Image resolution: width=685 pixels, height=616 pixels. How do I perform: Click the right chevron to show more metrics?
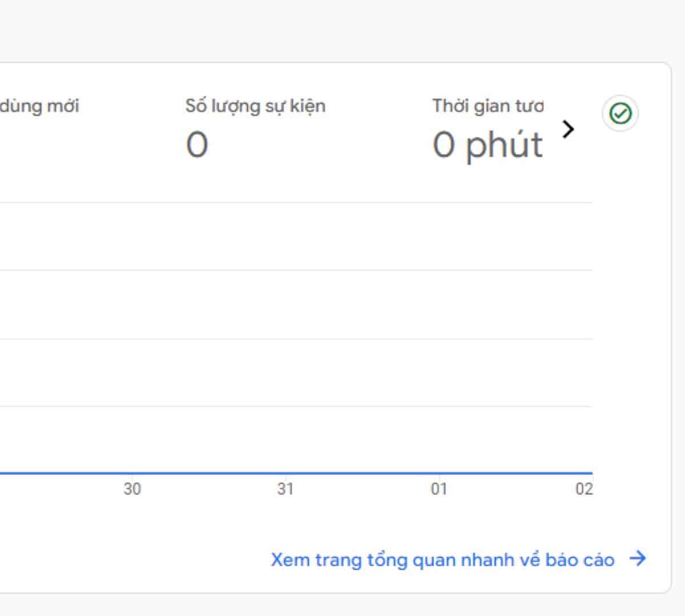click(x=568, y=129)
